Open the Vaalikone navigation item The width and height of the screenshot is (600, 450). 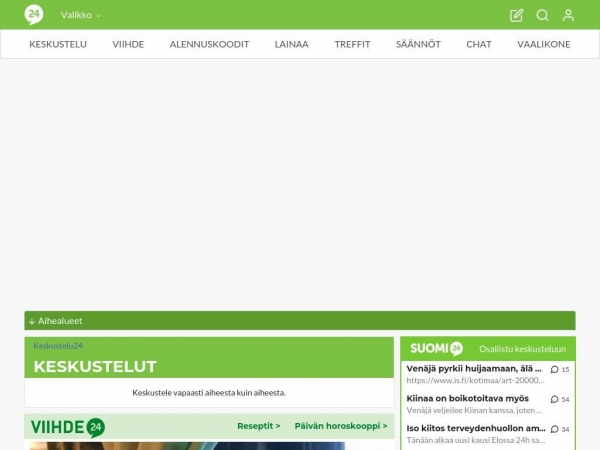544,44
